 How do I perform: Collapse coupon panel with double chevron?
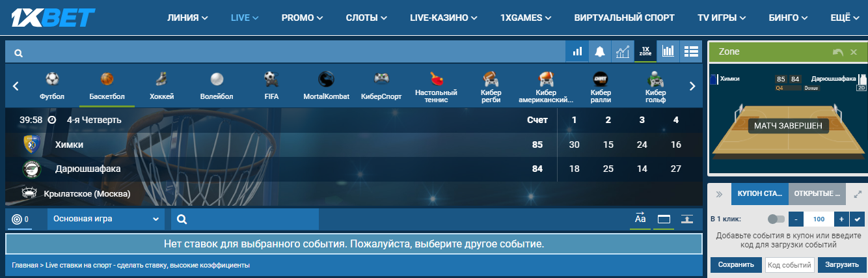(x=720, y=194)
